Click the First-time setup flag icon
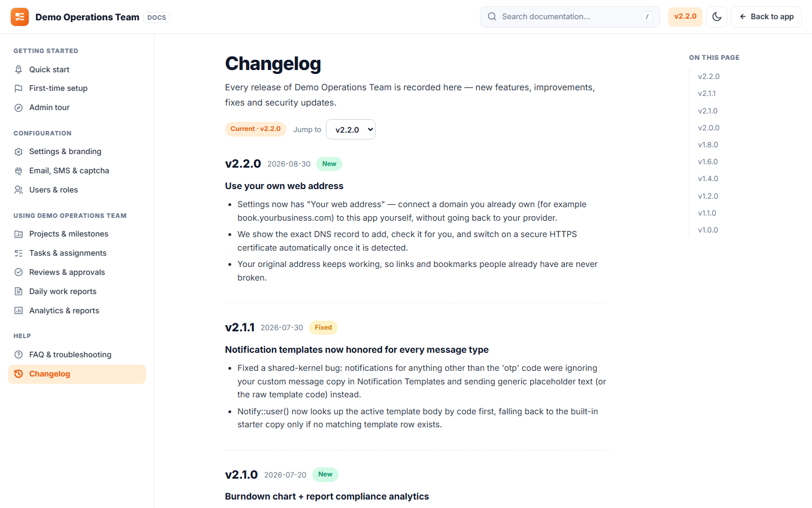The image size is (812, 508). point(19,89)
